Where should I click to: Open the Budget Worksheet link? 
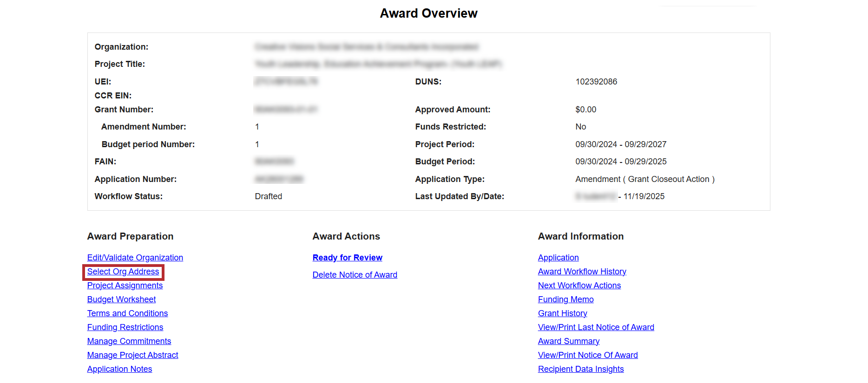121,299
